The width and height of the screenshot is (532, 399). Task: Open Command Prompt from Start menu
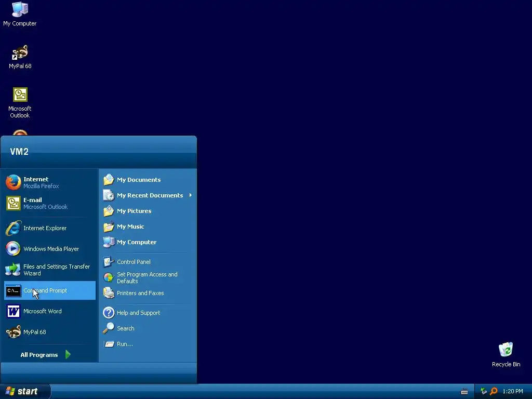click(49, 290)
